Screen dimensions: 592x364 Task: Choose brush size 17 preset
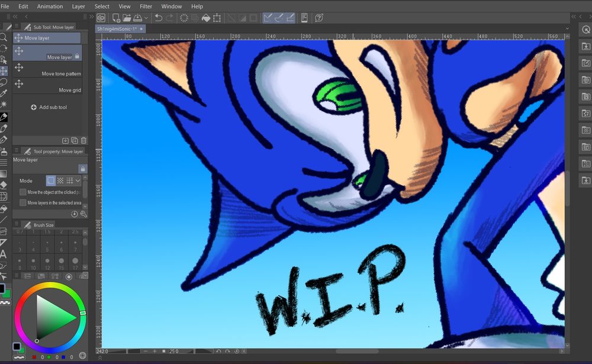[75, 263]
